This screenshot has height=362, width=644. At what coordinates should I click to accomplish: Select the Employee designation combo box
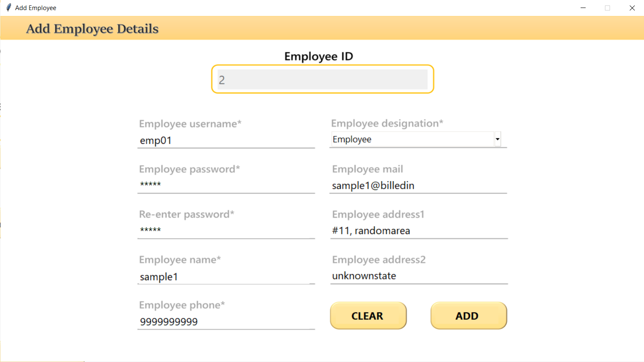416,139
